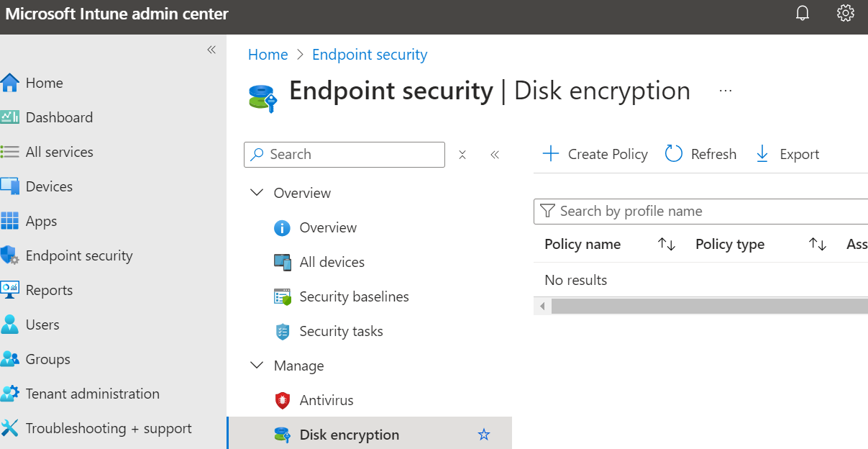Select the Devices icon in navigation
Viewport: 868px width, 449px height.
tap(10, 186)
